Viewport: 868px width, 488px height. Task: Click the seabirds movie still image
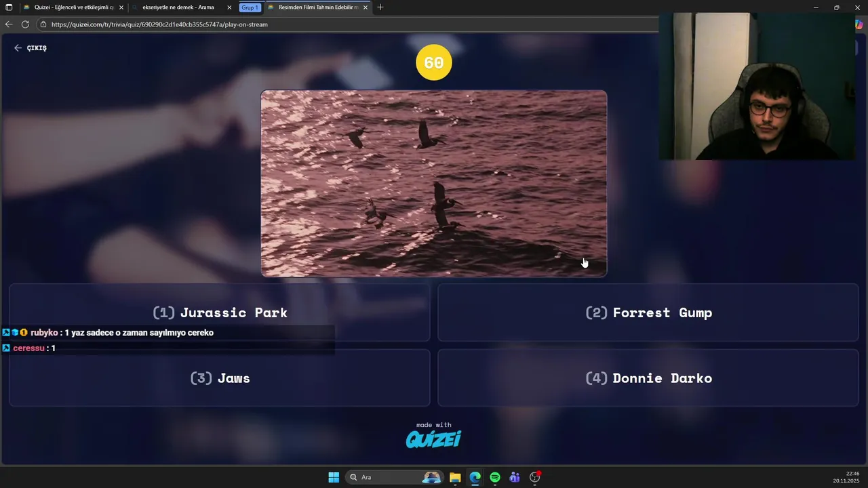click(434, 184)
